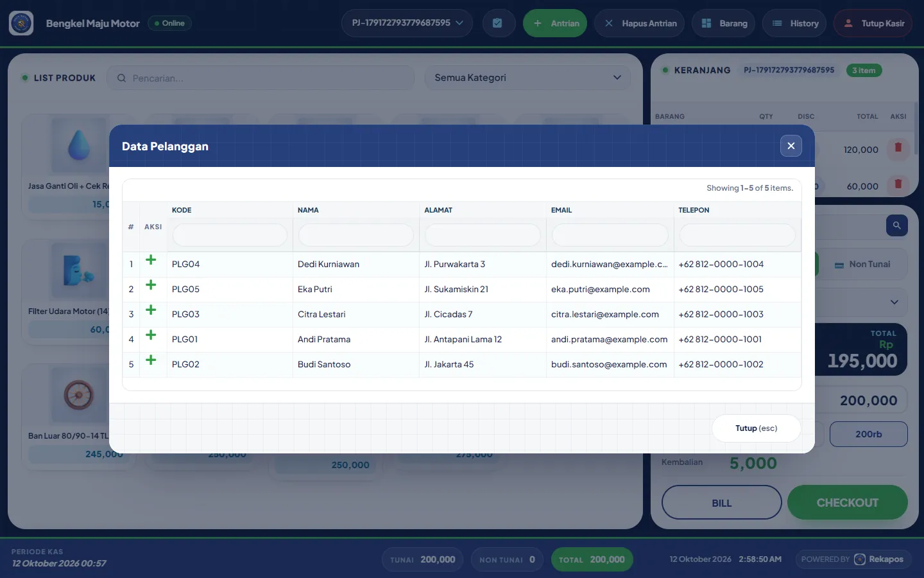Click the Antrian button
Image resolution: width=924 pixels, height=578 pixels.
[555, 23]
